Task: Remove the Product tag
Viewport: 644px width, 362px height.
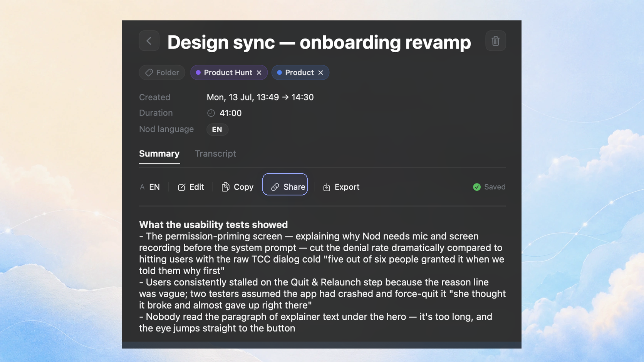Action: 320,72
